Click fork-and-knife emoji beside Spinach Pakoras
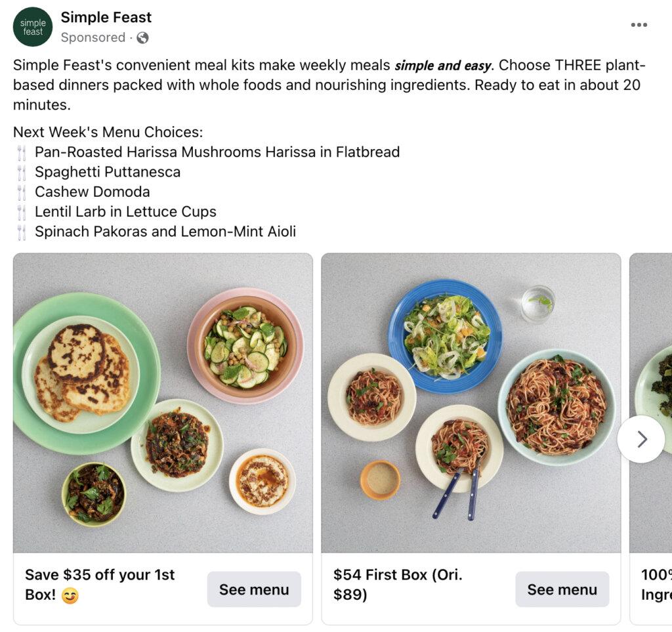Image resolution: width=672 pixels, height=632 pixels. (x=22, y=232)
